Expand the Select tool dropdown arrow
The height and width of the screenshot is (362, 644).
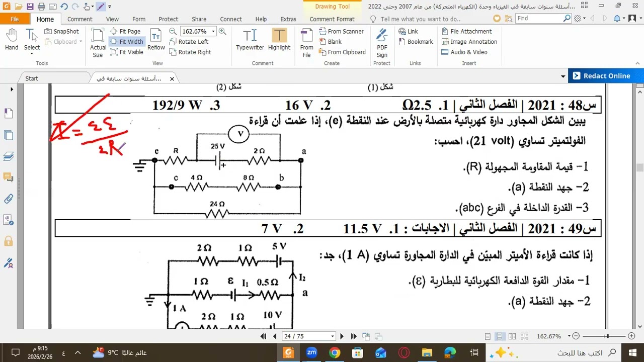pos(32,54)
